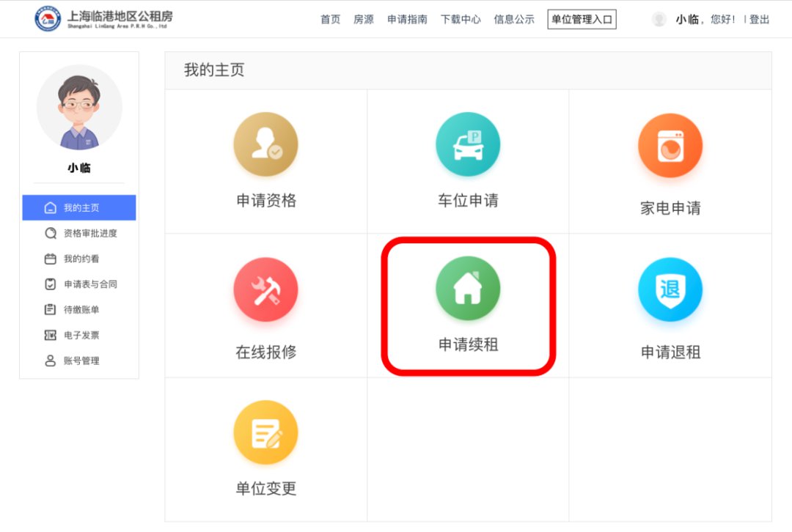The height and width of the screenshot is (532, 792).
Task: Open the 家电申请 orange washer icon
Action: click(670, 145)
